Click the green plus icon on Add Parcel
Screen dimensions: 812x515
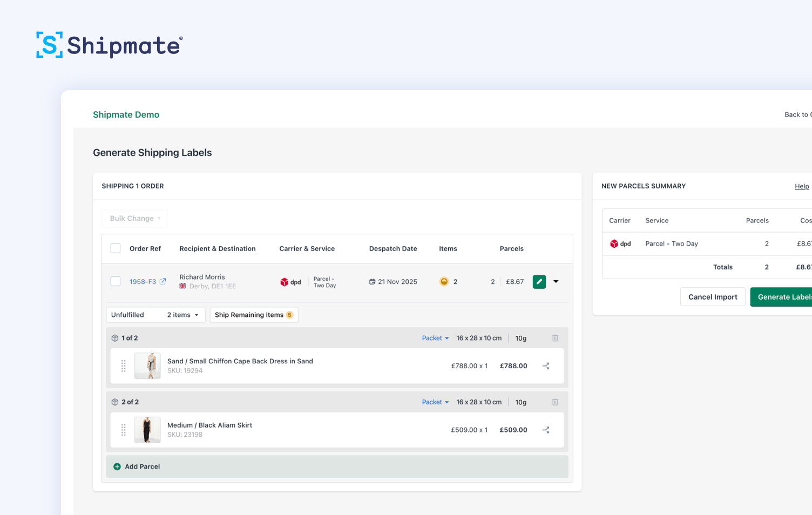[117, 466]
